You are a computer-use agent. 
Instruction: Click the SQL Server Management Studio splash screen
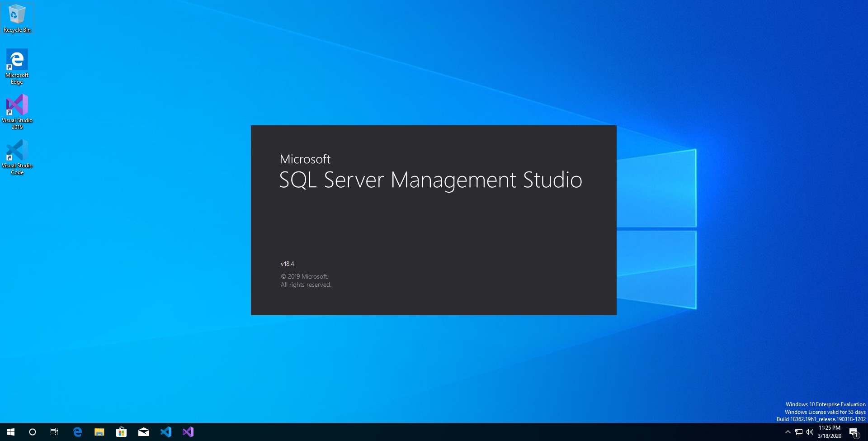pyautogui.click(x=434, y=220)
